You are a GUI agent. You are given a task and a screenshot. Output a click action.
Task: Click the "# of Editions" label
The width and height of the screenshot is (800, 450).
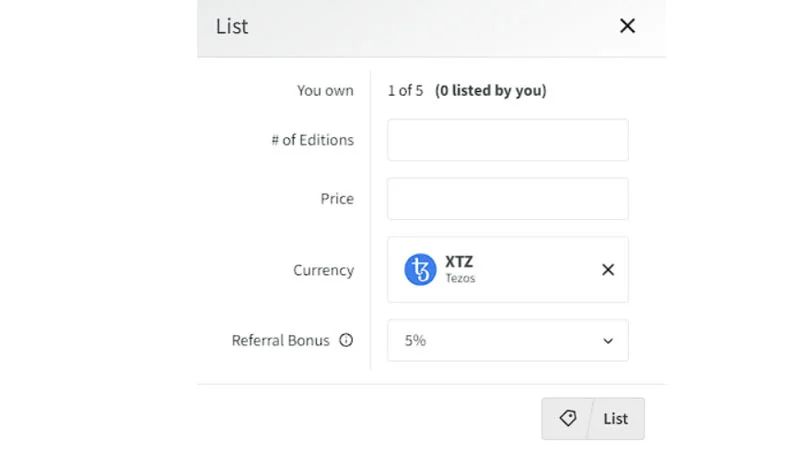312,140
